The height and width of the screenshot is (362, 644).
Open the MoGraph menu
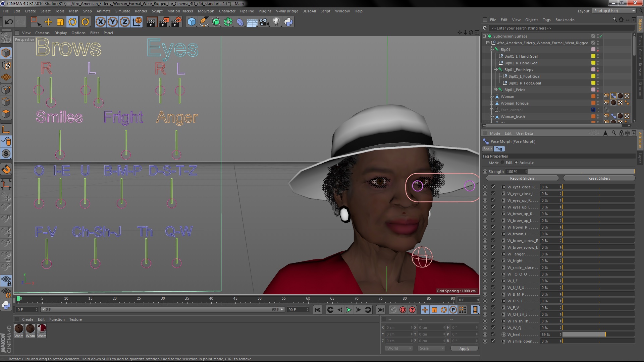[x=206, y=11]
